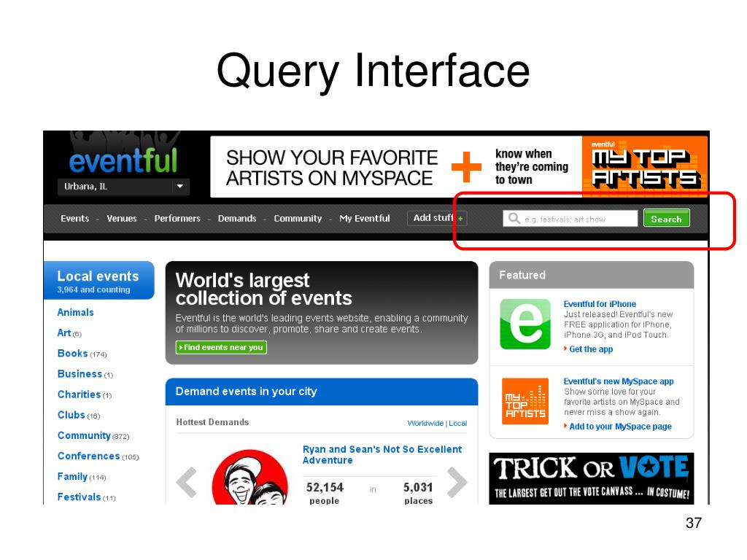Go to My Eventful
Image resolution: width=747 pixels, height=560 pixels.
click(365, 219)
